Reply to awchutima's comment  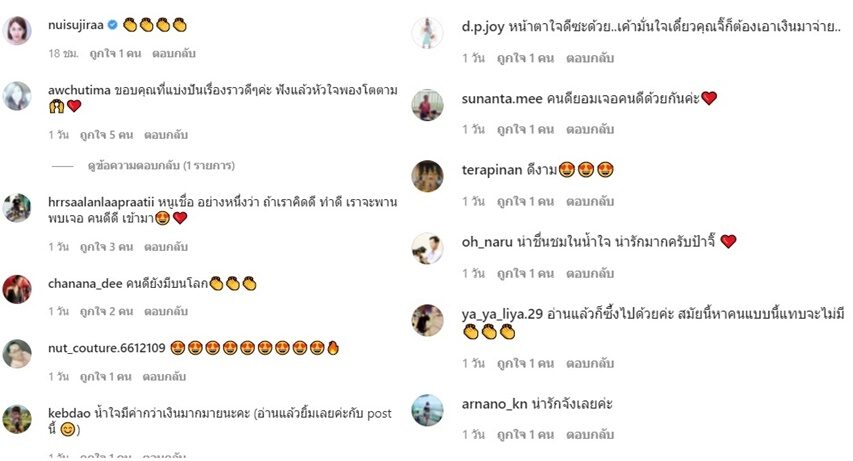click(166, 134)
